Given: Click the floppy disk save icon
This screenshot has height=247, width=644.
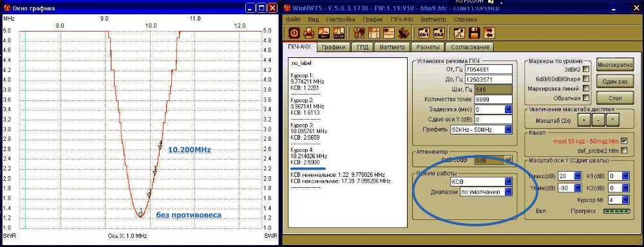Looking at the screenshot, I should 475,33.
